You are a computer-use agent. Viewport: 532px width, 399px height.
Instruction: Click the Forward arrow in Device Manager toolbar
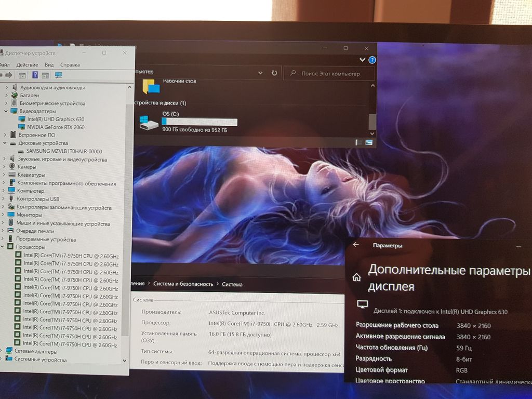[x=9, y=75]
